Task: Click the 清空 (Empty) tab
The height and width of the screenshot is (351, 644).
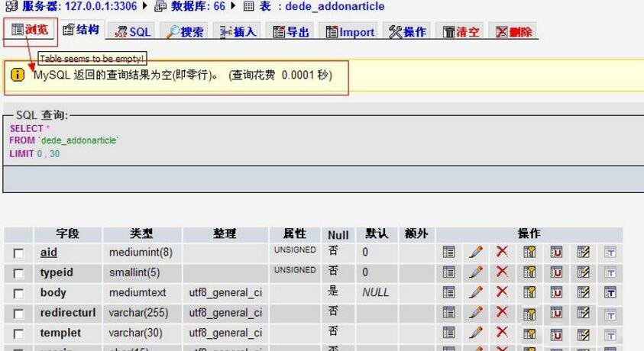Action: 461,31
